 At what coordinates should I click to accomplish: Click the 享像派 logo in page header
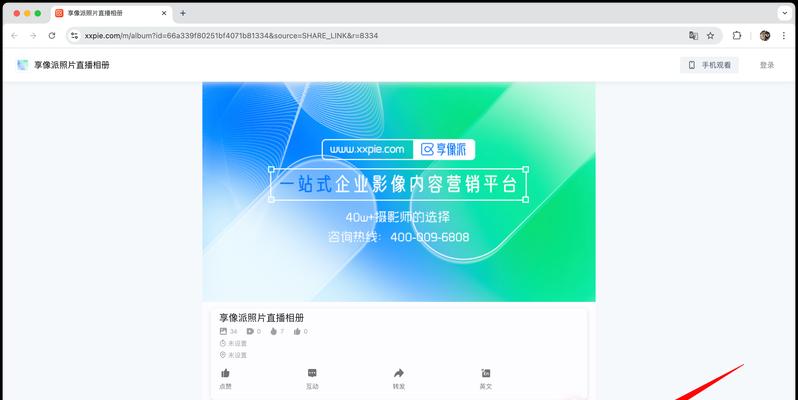pos(22,65)
